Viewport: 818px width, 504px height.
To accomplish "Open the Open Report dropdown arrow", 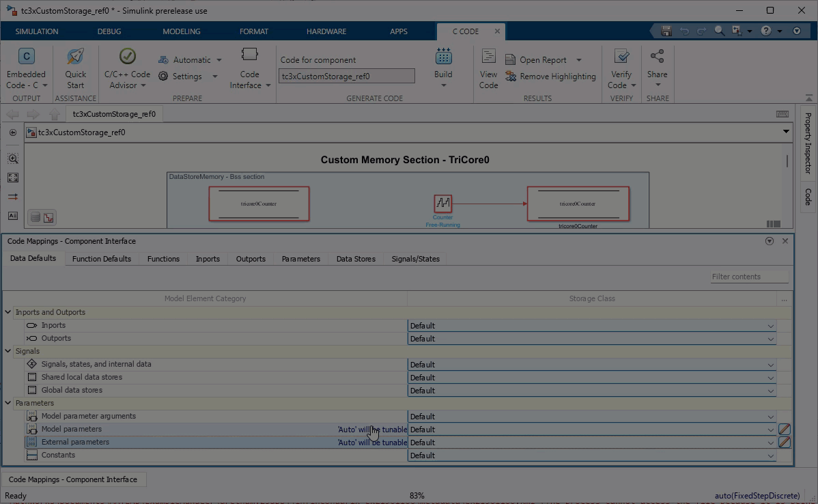I will click(x=578, y=59).
